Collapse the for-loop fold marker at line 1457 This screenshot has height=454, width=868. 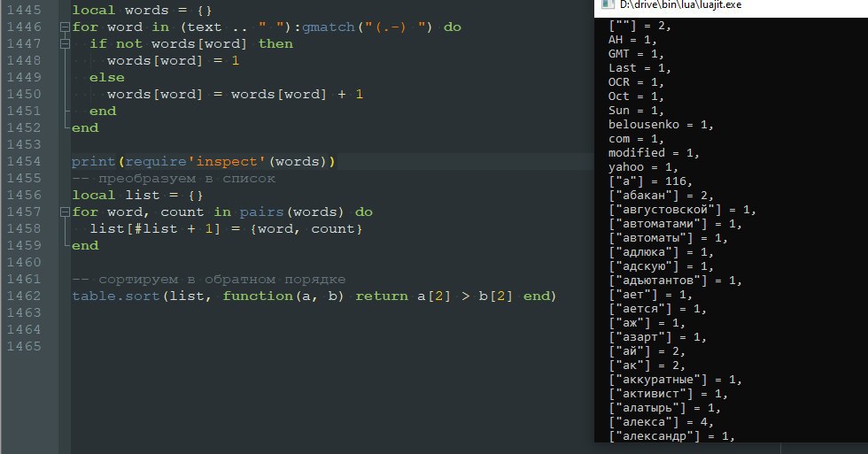point(65,212)
